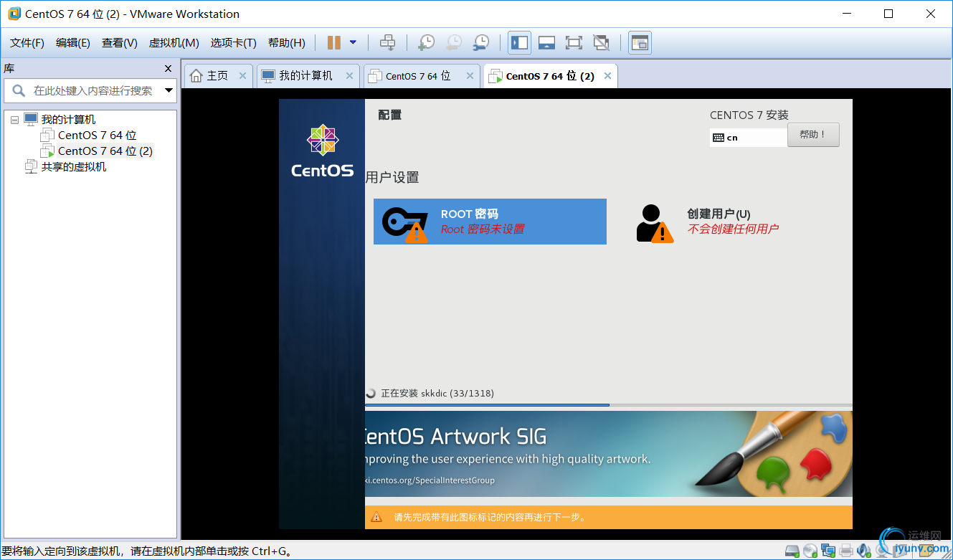The image size is (953, 560).
Task: Click the CD/DVD drive status bar icon
Action: (810, 551)
